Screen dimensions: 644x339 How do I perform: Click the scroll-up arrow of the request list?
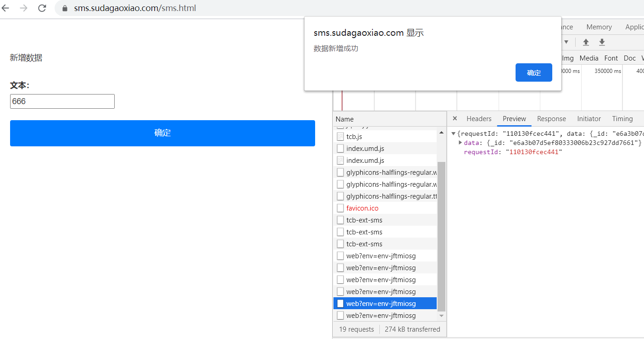(x=442, y=133)
